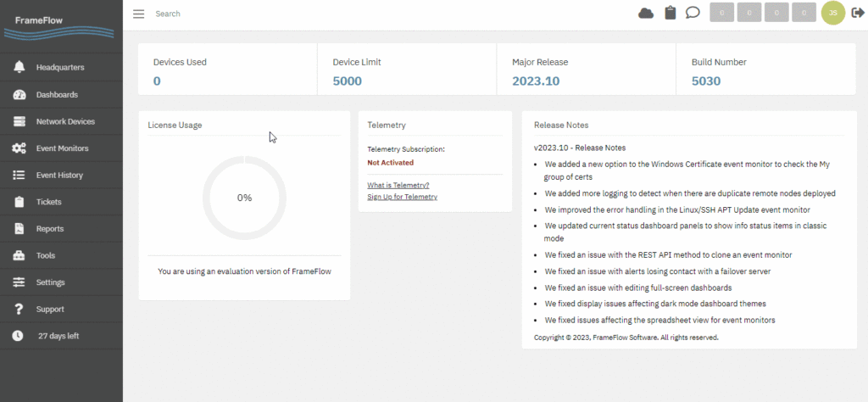
Task: Open Headquarters in sidebar
Action: (x=60, y=68)
